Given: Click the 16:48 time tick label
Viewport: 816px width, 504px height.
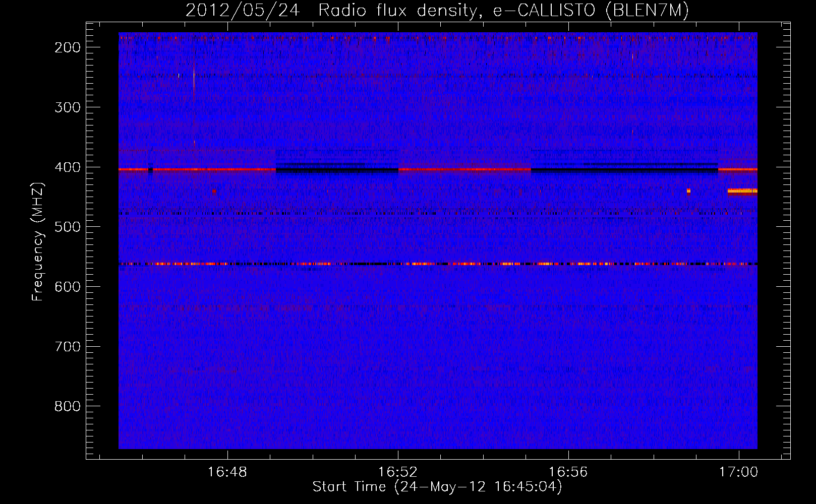Looking at the screenshot, I should 227,472.
